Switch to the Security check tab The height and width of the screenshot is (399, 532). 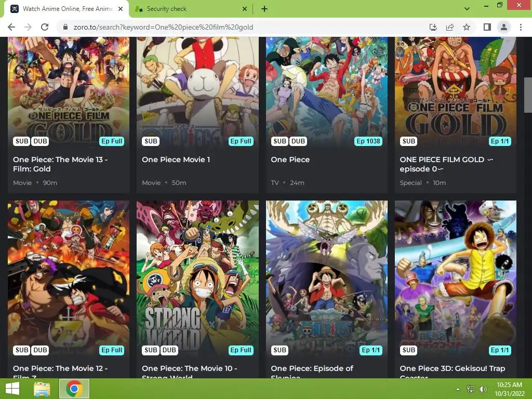click(x=191, y=9)
